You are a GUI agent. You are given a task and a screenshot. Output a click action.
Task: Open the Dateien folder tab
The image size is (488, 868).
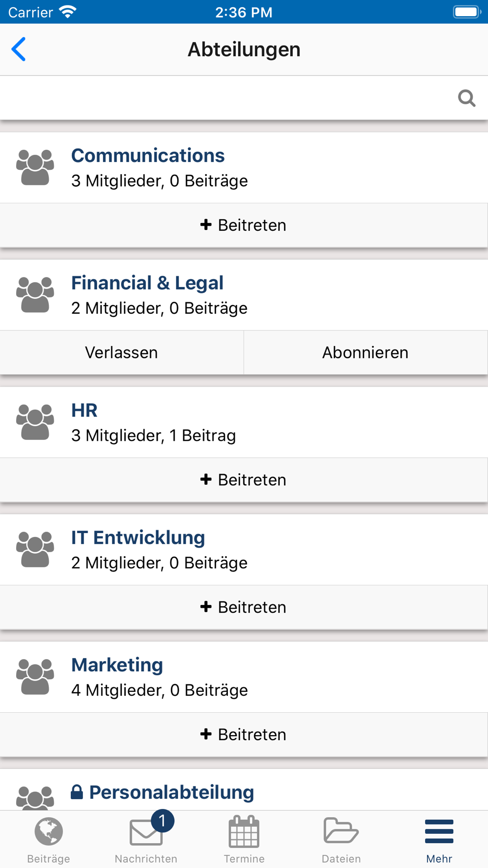341,840
